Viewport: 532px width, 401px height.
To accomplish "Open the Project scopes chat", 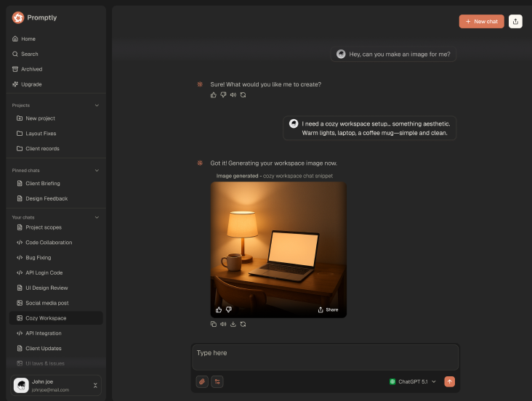I will click(x=44, y=227).
